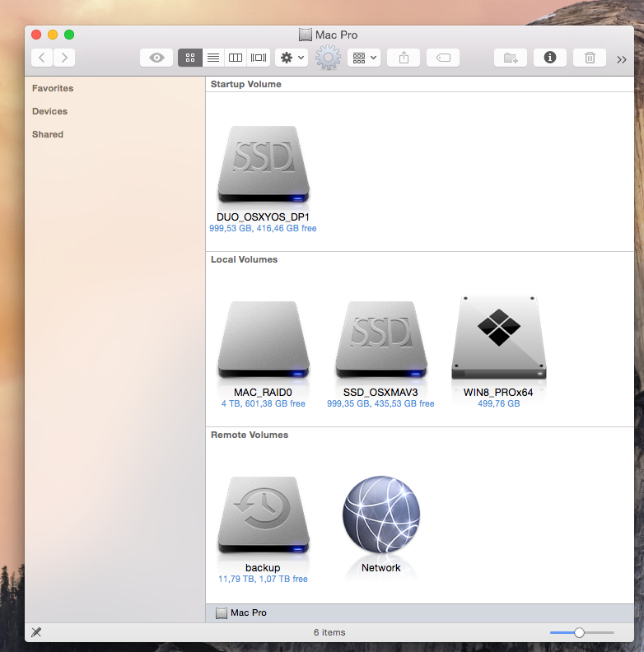
Task: Create a new folder via toolbar
Action: [x=511, y=58]
